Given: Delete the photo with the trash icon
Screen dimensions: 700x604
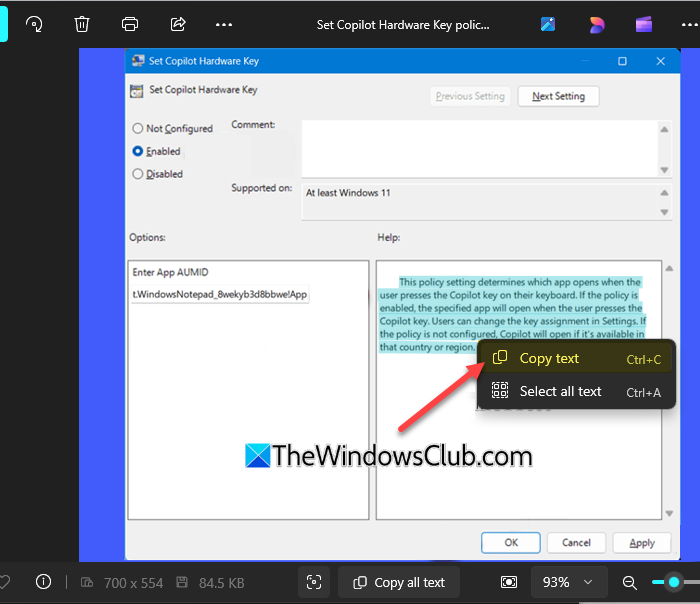Looking at the screenshot, I should [82, 24].
